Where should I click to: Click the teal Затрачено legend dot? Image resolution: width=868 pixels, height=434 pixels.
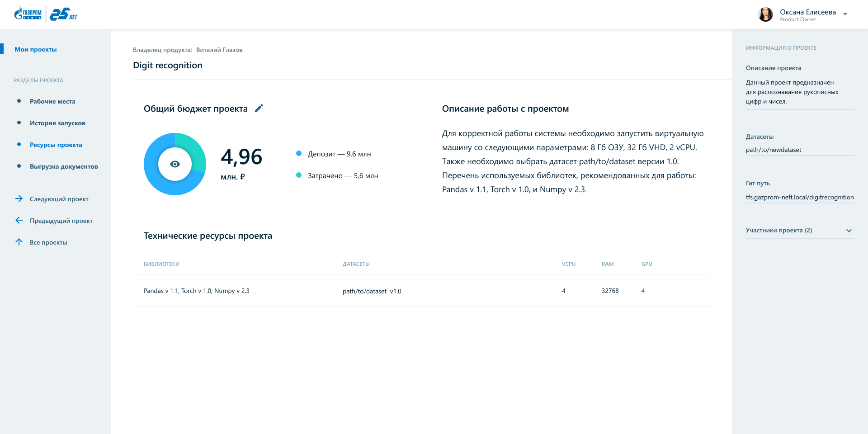click(x=299, y=175)
